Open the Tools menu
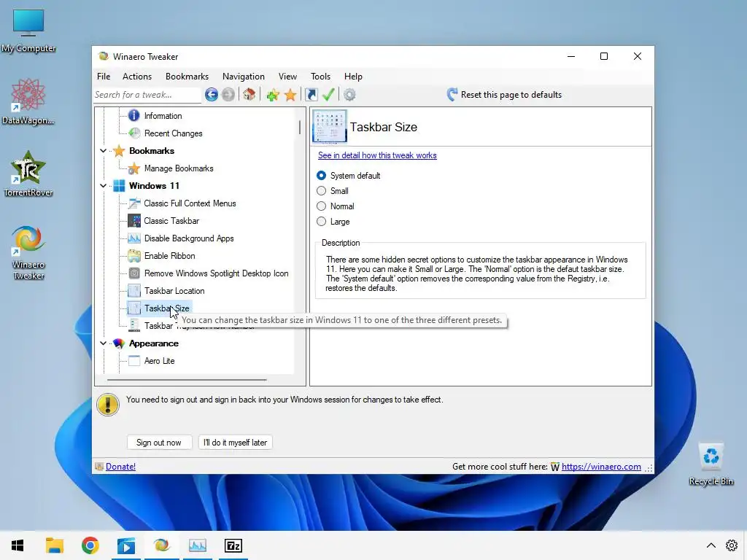747x560 pixels. 321,76
